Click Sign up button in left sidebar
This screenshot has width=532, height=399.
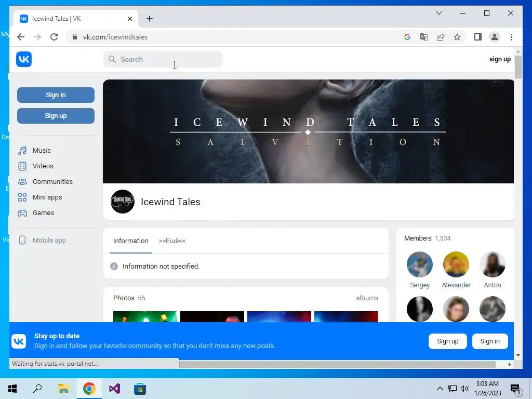click(56, 116)
